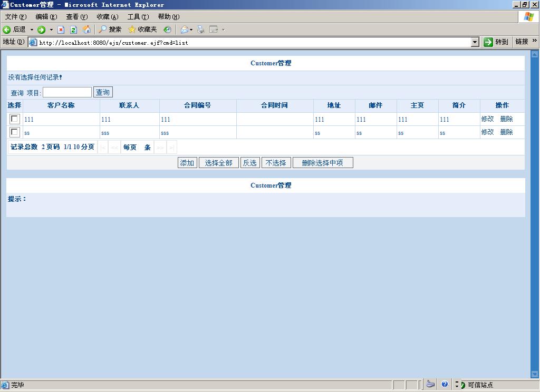Click the 完毕 status bar text
The height and width of the screenshot is (392, 540).
(x=17, y=385)
